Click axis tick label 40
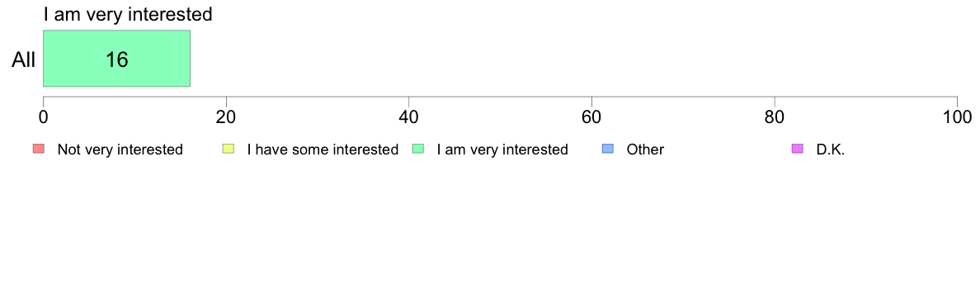This screenshot has height=304, width=980. [409, 117]
